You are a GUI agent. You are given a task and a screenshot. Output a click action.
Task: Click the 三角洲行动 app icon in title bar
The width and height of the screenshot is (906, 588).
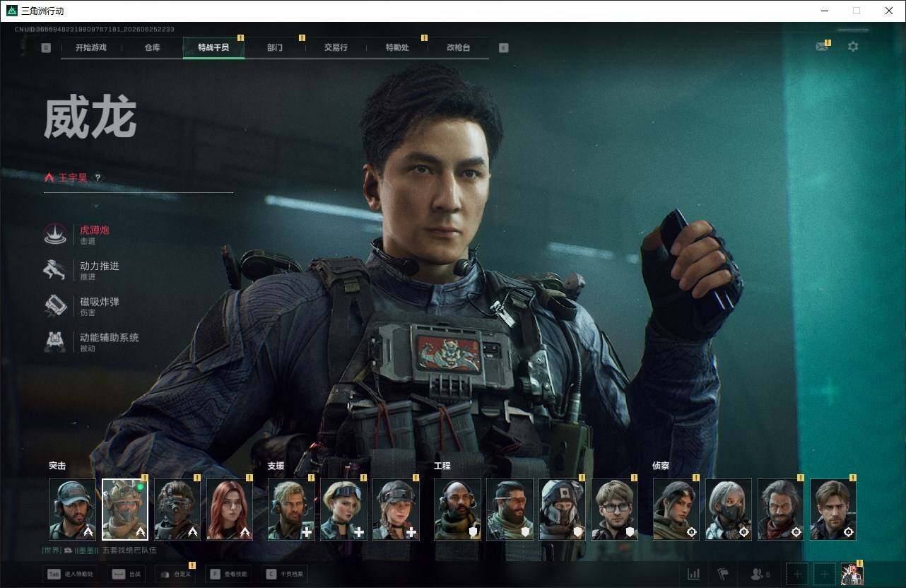12,11
